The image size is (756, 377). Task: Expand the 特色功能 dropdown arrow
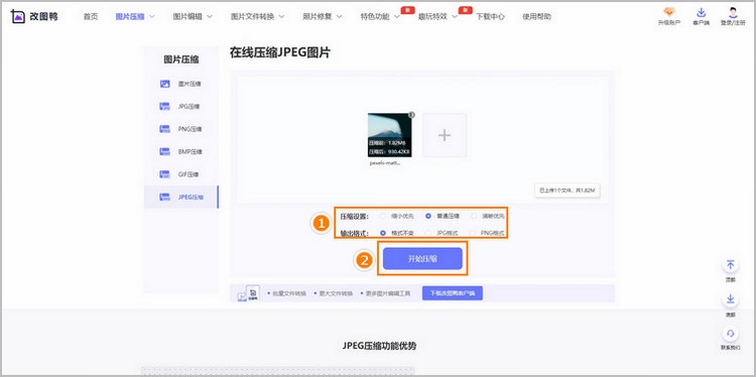pyautogui.click(x=397, y=16)
